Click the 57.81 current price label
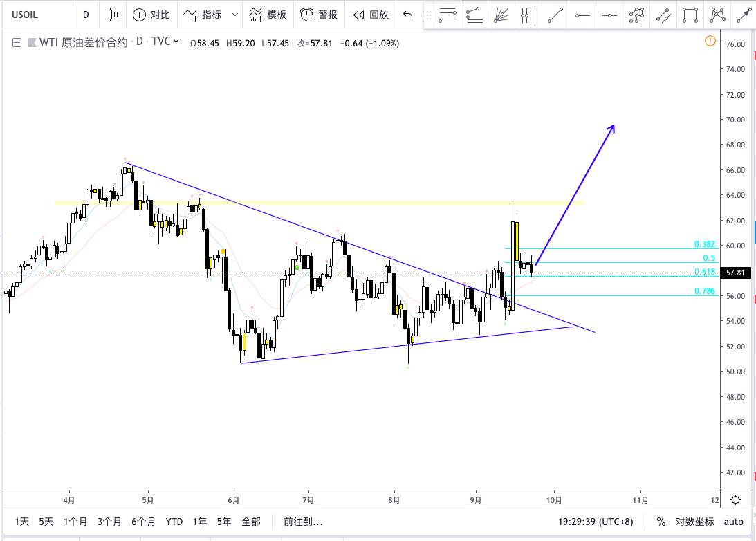The height and width of the screenshot is (541, 756). [x=735, y=273]
